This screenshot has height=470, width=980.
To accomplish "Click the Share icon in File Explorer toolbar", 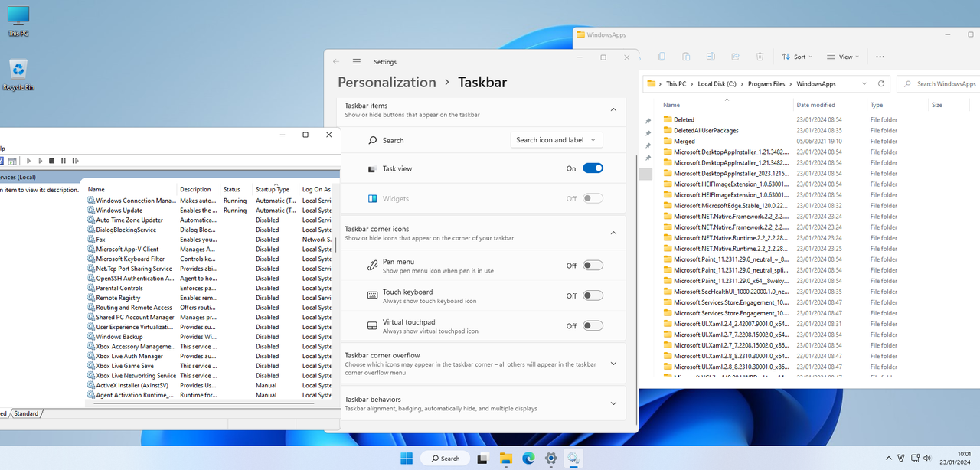I will 735,57.
